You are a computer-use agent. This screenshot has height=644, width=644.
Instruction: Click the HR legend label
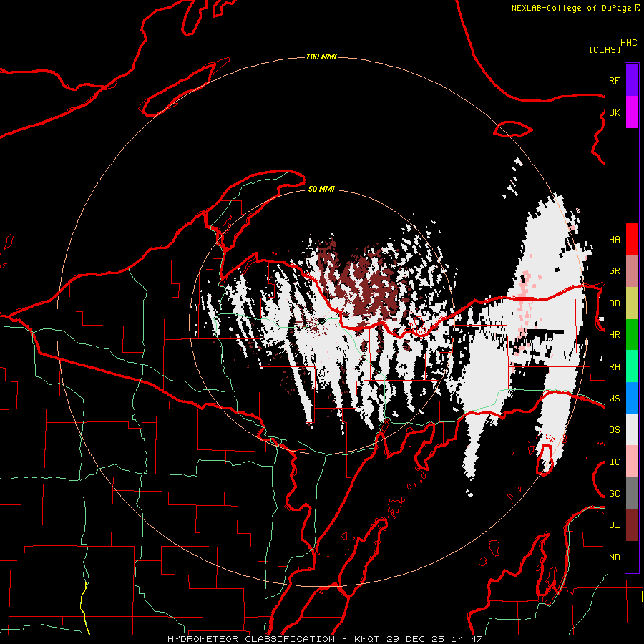point(614,335)
